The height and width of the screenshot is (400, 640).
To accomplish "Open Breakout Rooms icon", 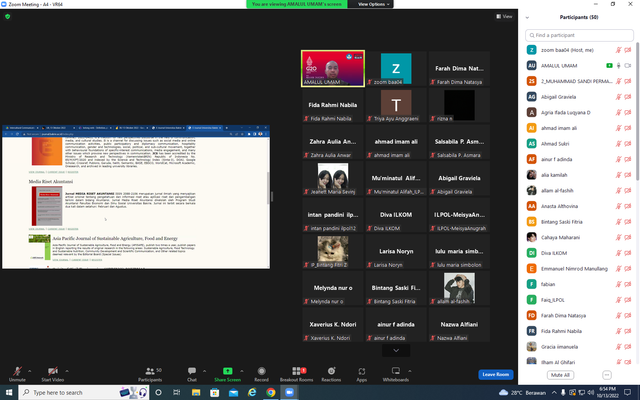I will pos(296,371).
